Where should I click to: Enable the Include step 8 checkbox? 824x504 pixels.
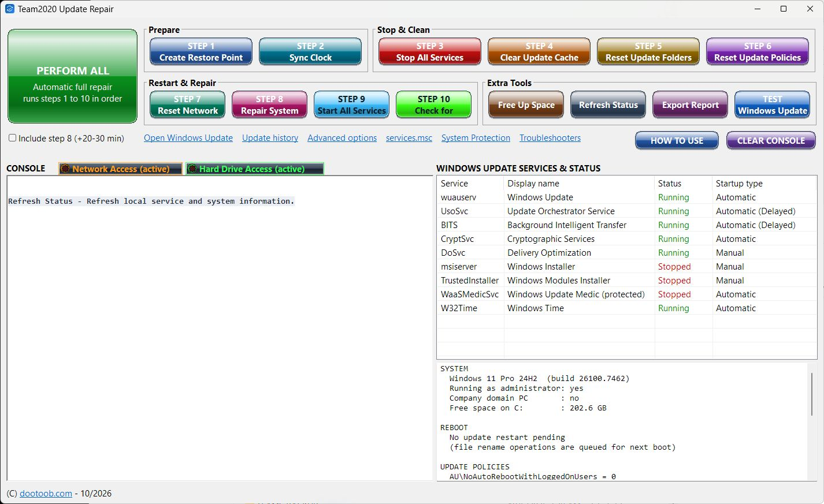click(12, 138)
